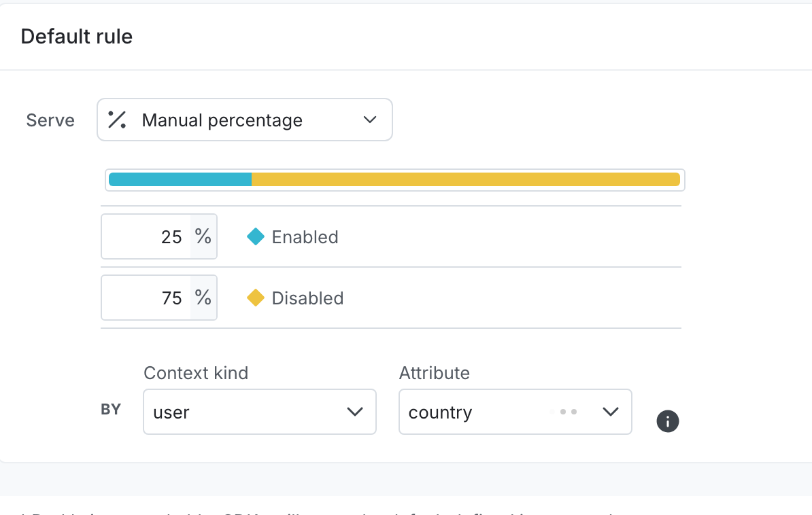Click the yellow diamond icon beside Disabled
The width and height of the screenshot is (812, 515).
click(x=255, y=298)
